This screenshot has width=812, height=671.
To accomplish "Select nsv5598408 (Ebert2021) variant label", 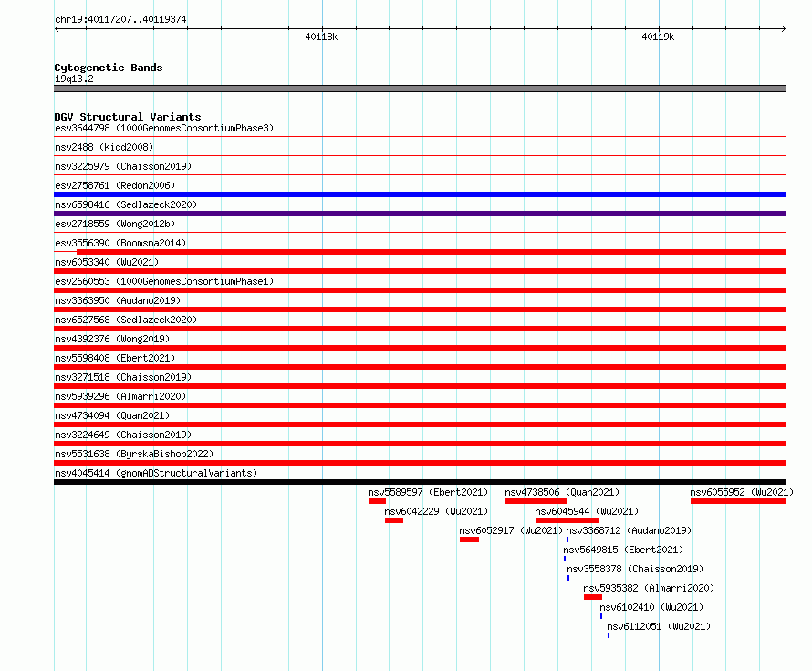I will point(115,358).
